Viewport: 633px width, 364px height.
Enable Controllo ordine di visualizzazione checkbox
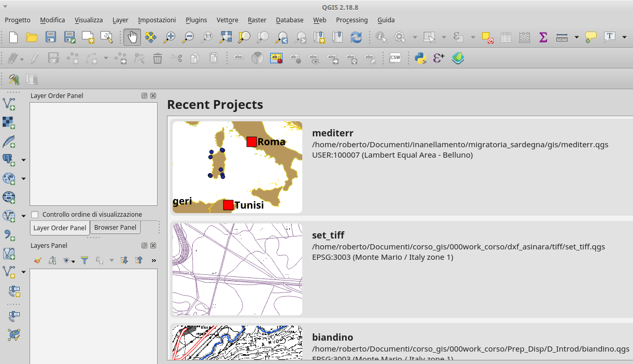click(35, 214)
